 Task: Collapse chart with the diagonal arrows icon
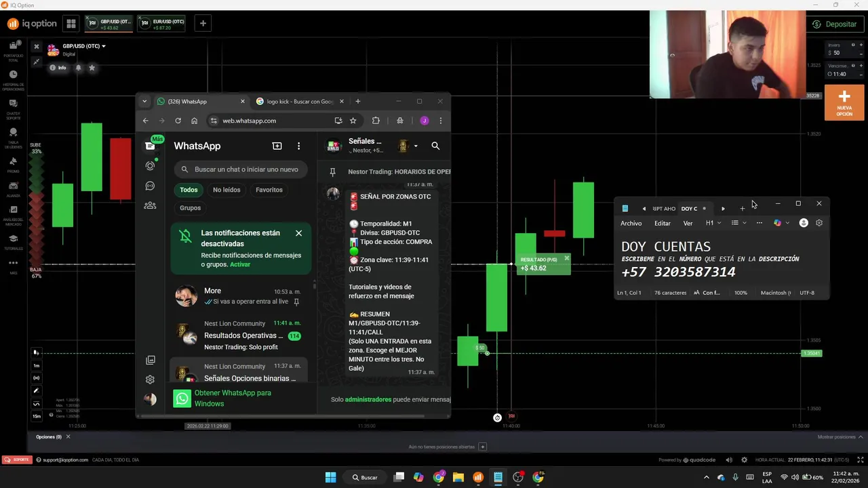[37, 62]
